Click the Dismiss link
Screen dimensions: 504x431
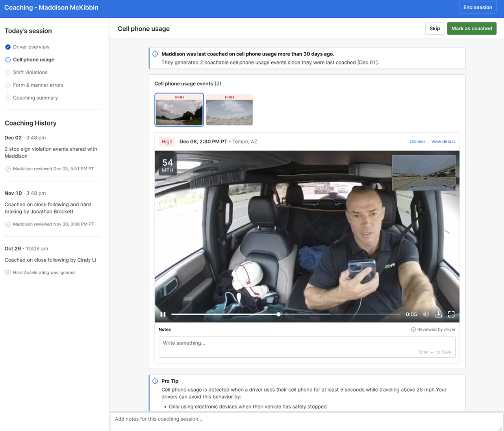(417, 142)
